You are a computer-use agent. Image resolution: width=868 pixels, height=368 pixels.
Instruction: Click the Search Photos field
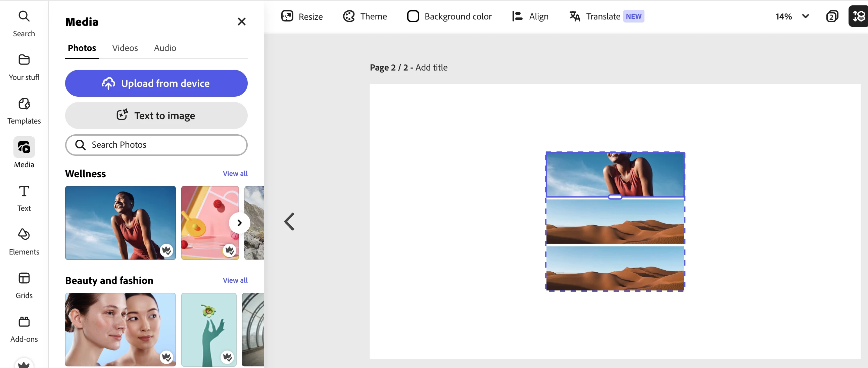(156, 145)
